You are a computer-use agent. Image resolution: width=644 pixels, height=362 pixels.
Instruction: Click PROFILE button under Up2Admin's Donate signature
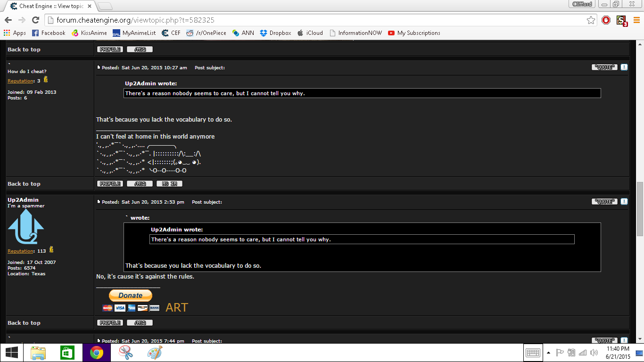coord(110,323)
